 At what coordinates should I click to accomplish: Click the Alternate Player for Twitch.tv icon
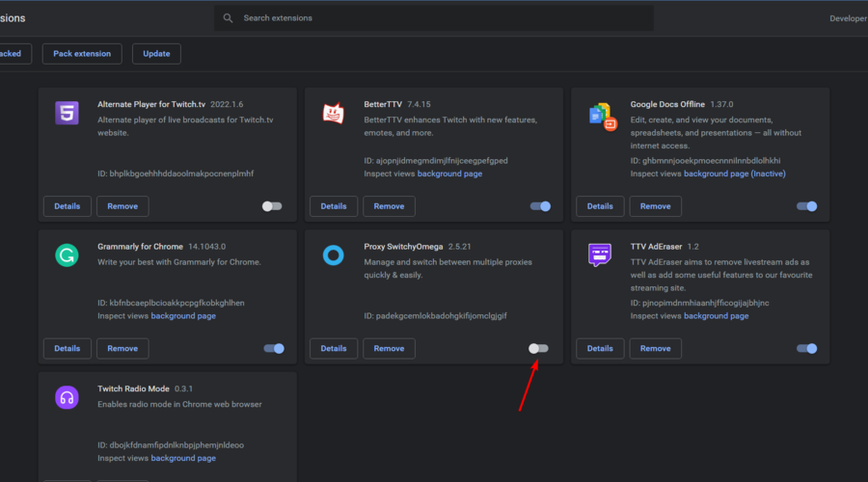pyautogui.click(x=67, y=114)
